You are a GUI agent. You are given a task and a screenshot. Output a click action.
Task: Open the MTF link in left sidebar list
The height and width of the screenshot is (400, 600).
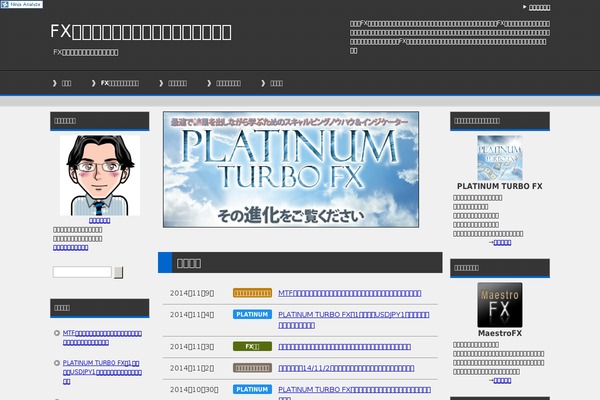(102, 338)
